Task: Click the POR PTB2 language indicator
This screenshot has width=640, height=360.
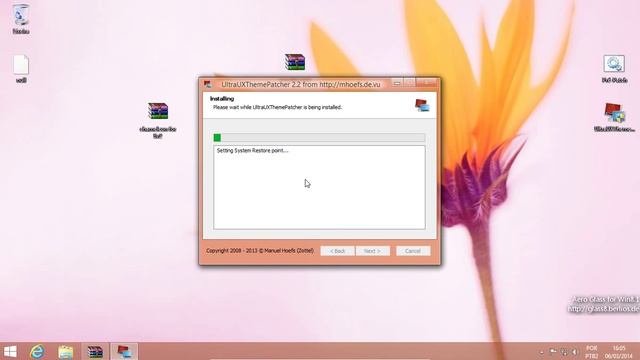Action: coord(592,352)
